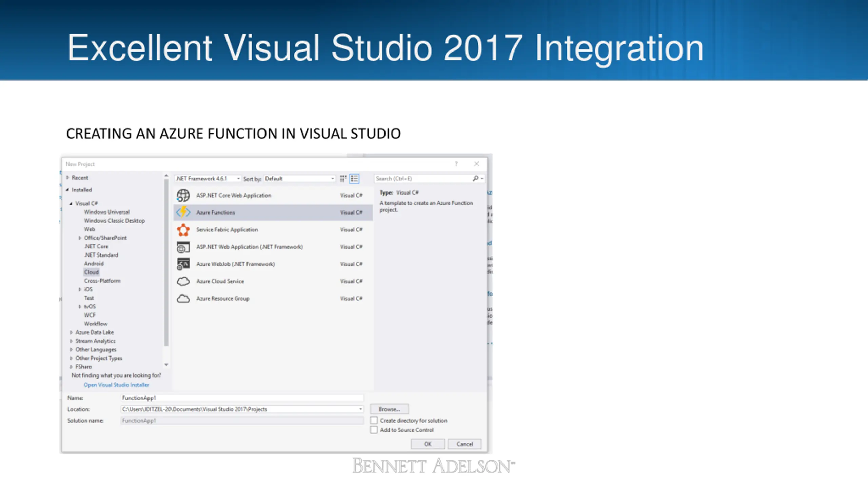
Task: Select the .NET Core category
Action: (96, 246)
